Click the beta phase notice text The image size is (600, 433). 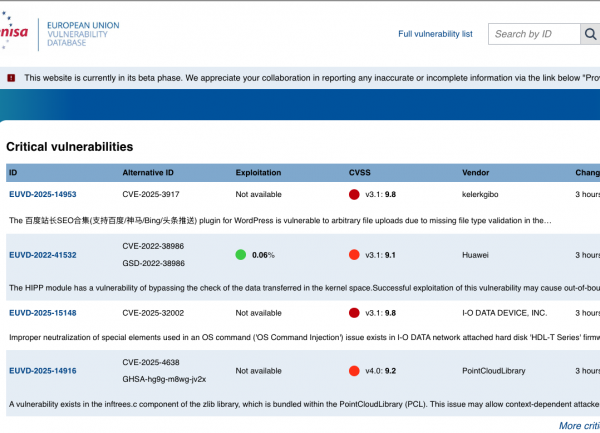click(x=312, y=78)
